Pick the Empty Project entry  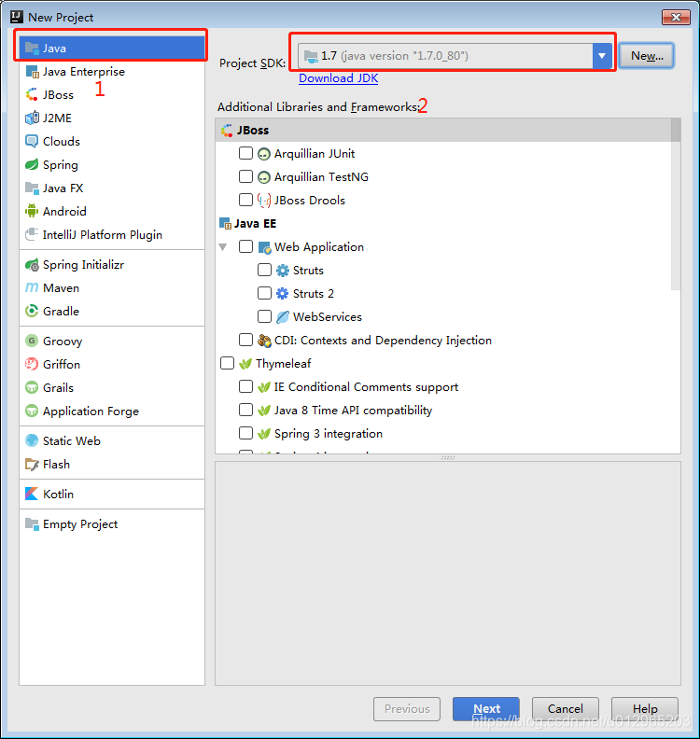click(x=112, y=524)
